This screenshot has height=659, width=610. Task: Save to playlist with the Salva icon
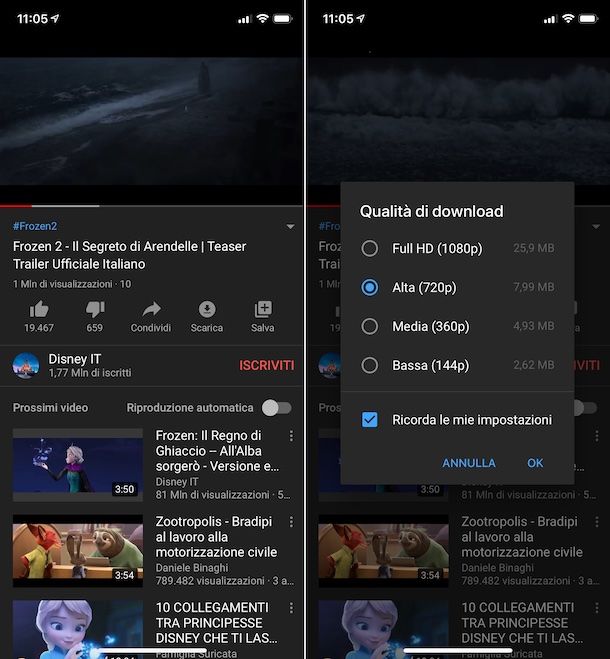(x=263, y=310)
